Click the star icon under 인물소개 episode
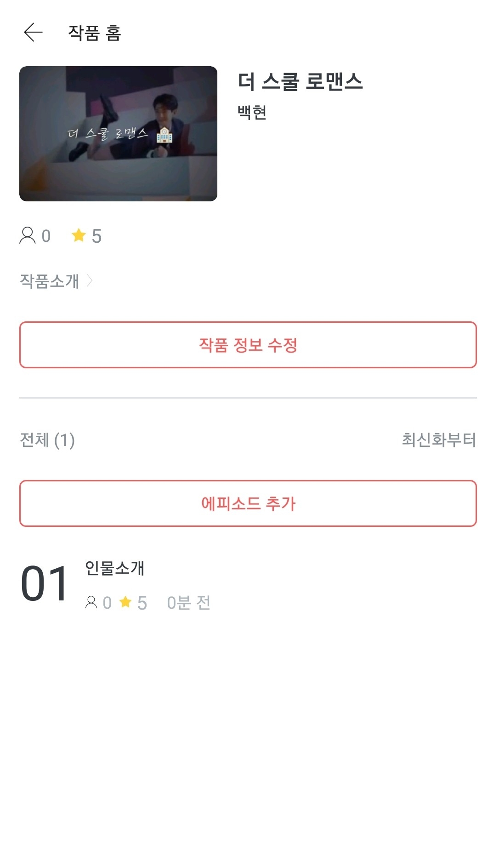This screenshot has width=488, height=868. [125, 602]
